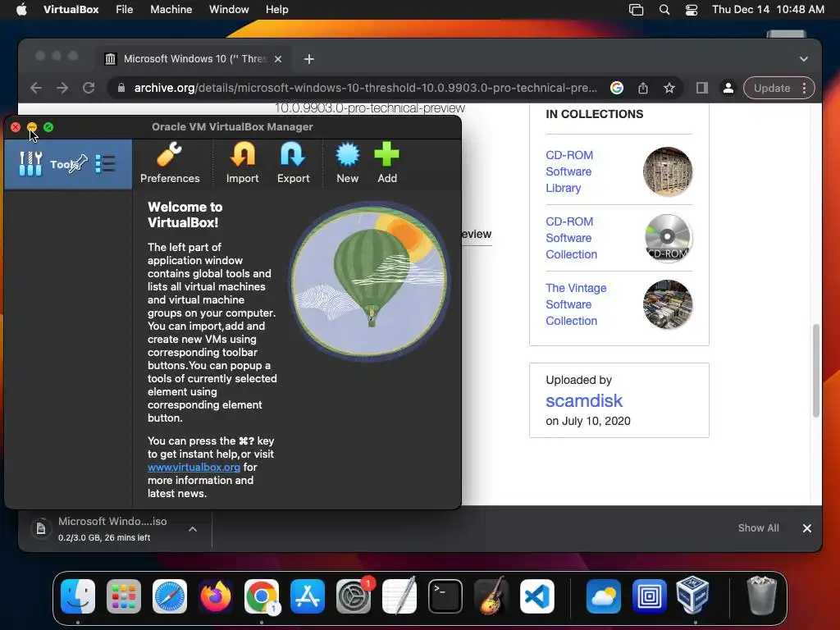Click Vintage Software Collection thumbnail
This screenshot has height=630, width=840.
[668, 304]
